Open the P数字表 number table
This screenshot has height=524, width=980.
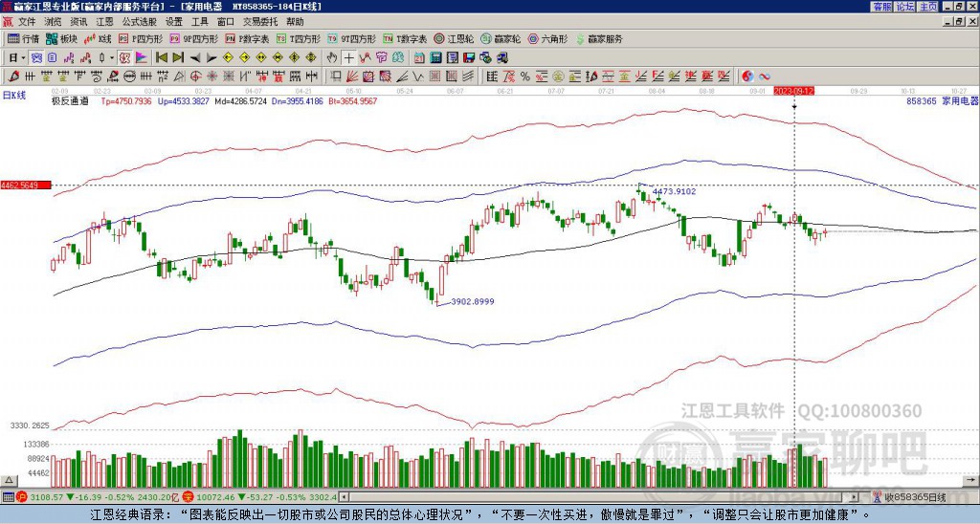click(248, 38)
